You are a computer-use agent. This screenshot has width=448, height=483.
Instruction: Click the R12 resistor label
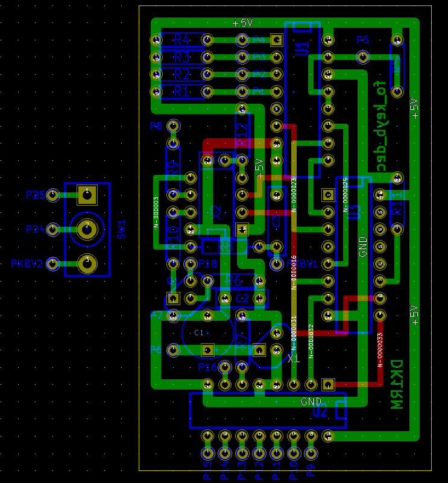[x=242, y=134]
